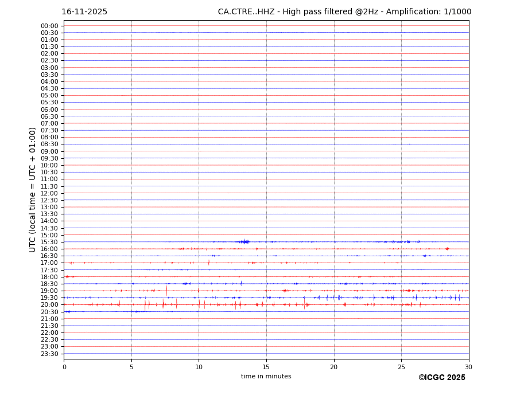This screenshot has width=532, height=399.
Task: Click the 30 minute x-axis tick label
Action: click(x=468, y=367)
